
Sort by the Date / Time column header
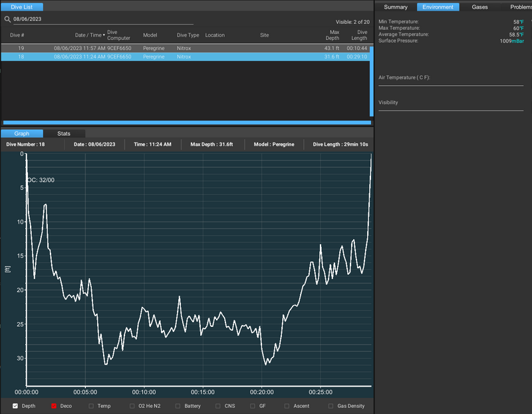(x=88, y=35)
